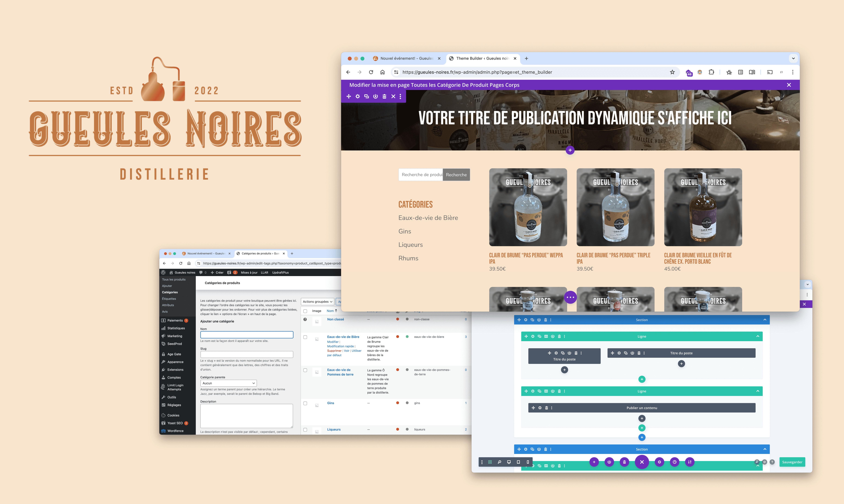Open the purple history clock circle button

point(674,462)
